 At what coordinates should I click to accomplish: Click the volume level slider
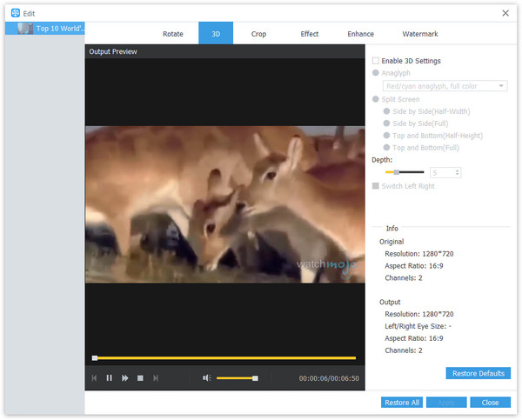236,378
